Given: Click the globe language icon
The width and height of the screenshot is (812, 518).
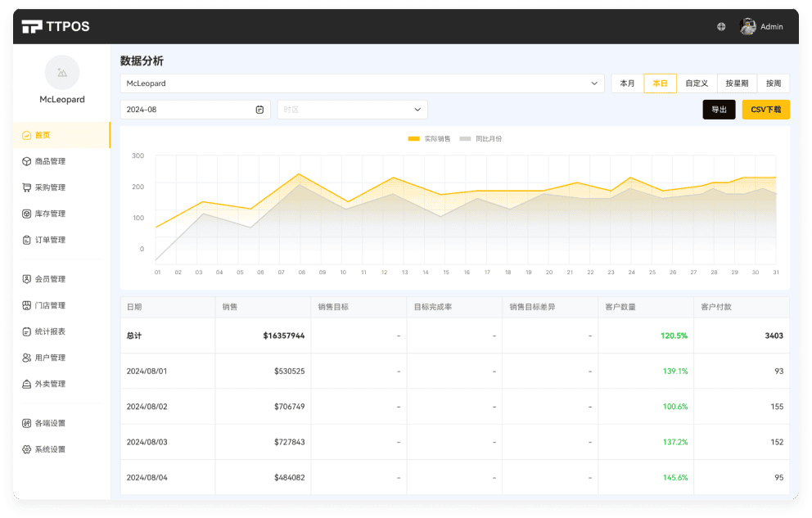Looking at the screenshot, I should (x=721, y=27).
